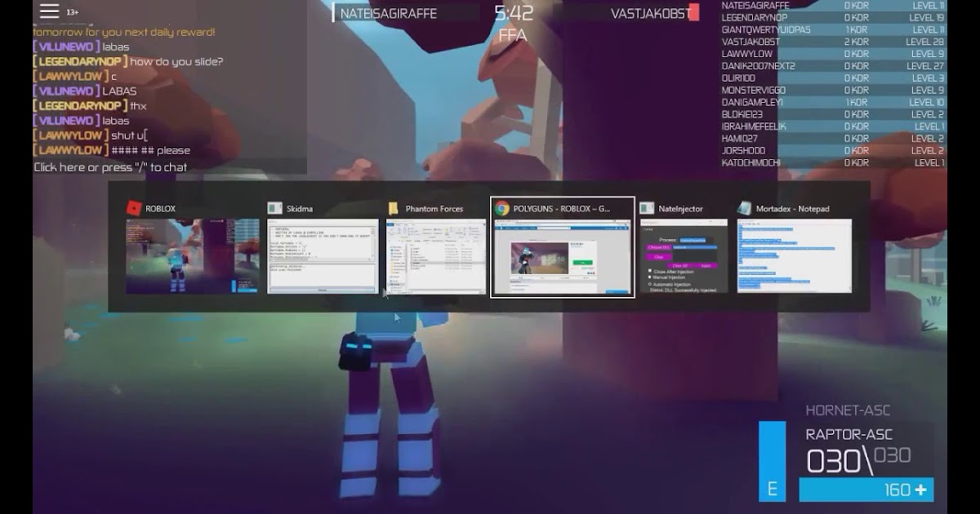This screenshot has width=980, height=514.
Task: Switch to the ROBLOX window thumbnail
Action: tap(193, 256)
